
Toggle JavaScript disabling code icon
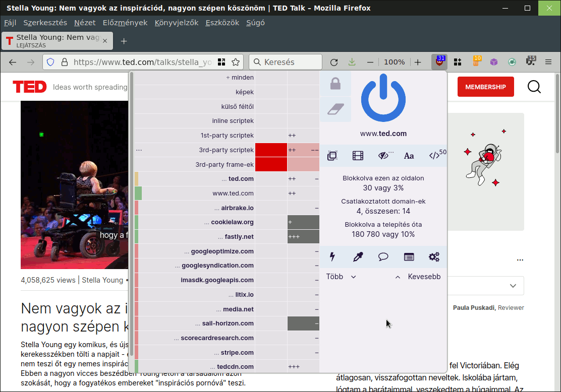point(434,156)
